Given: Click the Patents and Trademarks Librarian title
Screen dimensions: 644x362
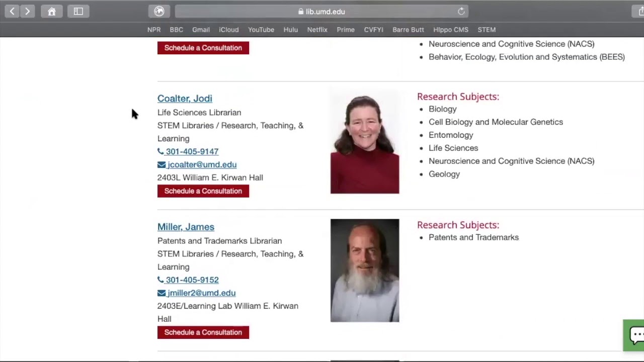Looking at the screenshot, I should click(219, 241).
